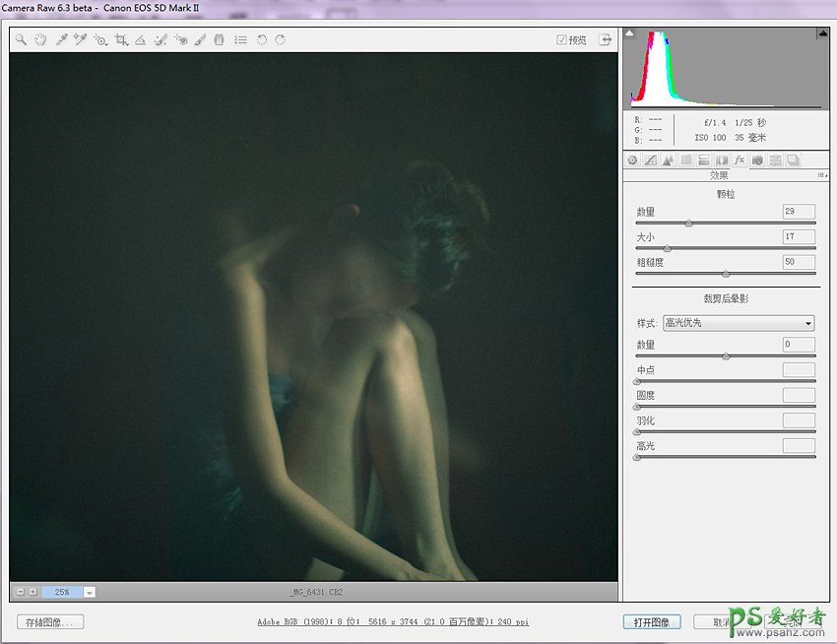Click the 打开图像 open image button

tap(651, 622)
